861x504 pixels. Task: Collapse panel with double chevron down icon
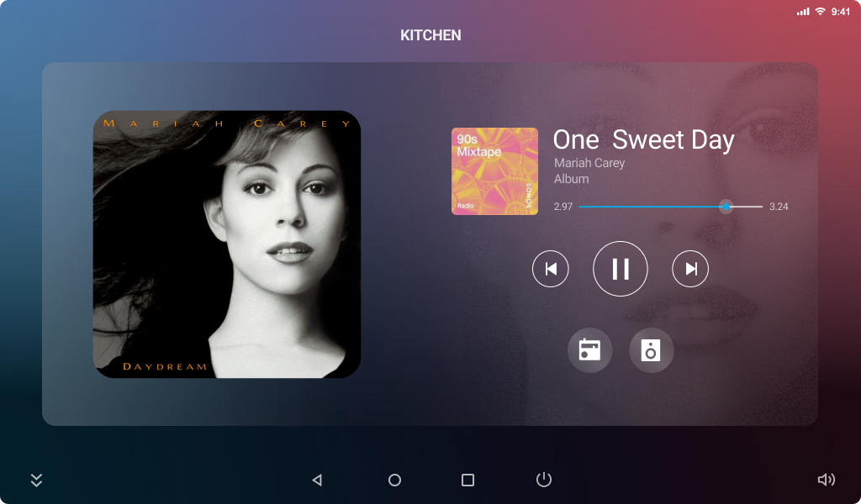tap(36, 480)
